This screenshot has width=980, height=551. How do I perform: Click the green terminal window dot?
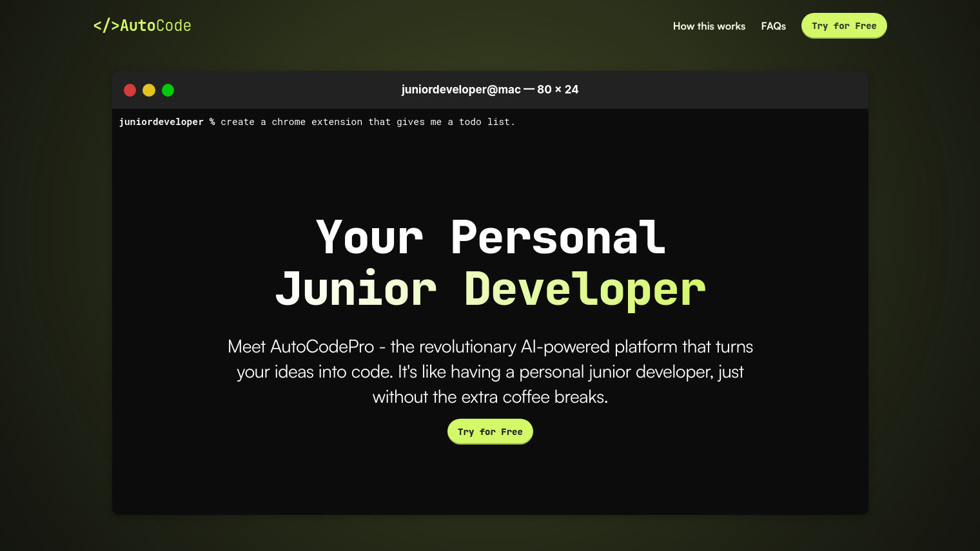pos(168,90)
